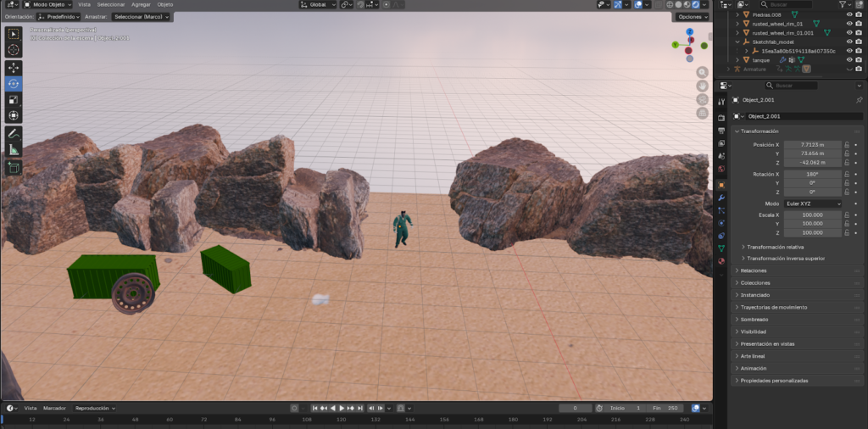Enable rendered viewport shading
The height and width of the screenshot is (429, 868).
tap(695, 4)
